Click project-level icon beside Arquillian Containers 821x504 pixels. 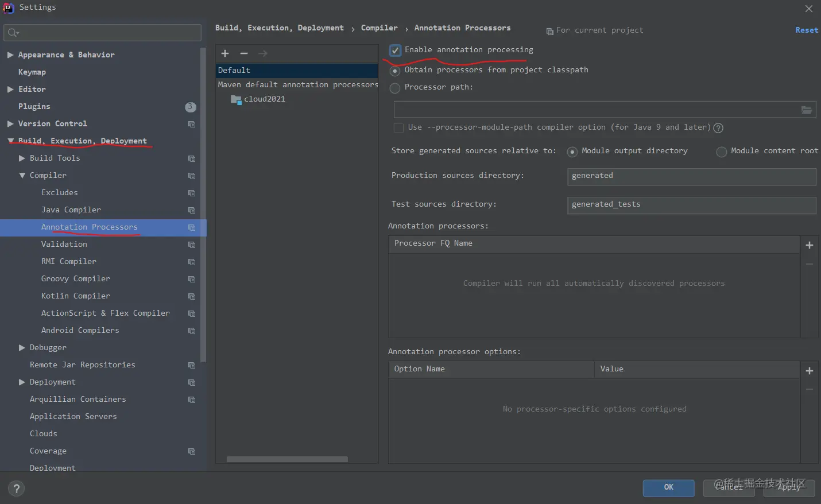(x=192, y=400)
